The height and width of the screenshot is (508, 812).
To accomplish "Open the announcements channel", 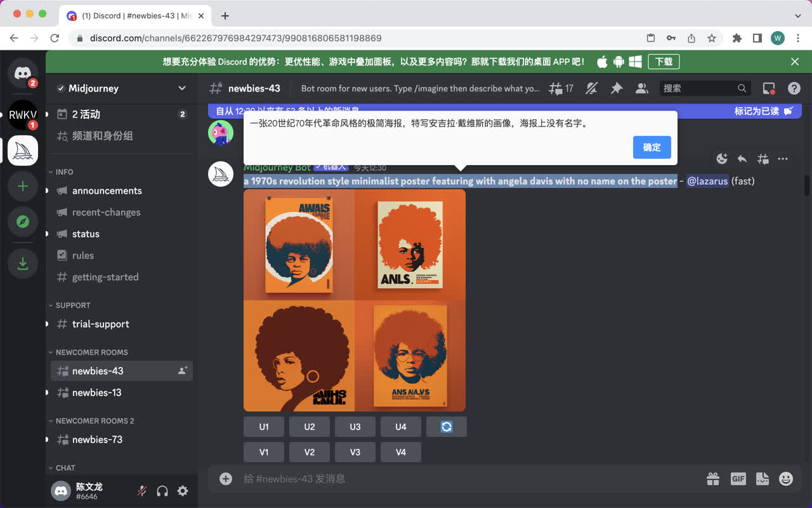I will [x=122, y=190].
